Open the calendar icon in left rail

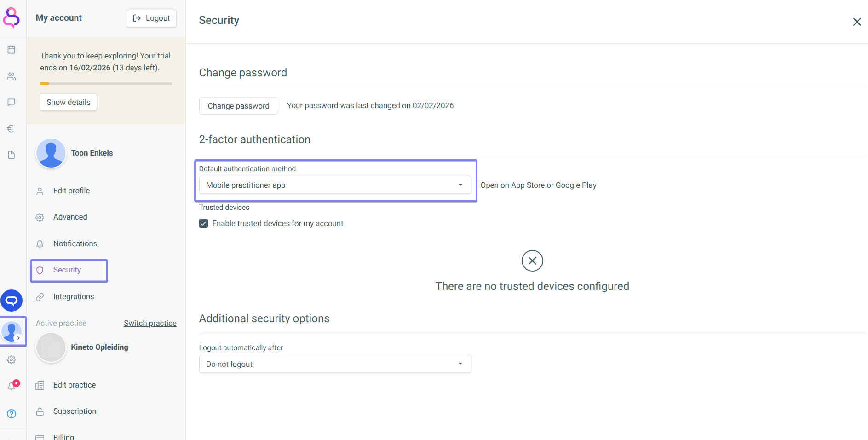tap(11, 50)
